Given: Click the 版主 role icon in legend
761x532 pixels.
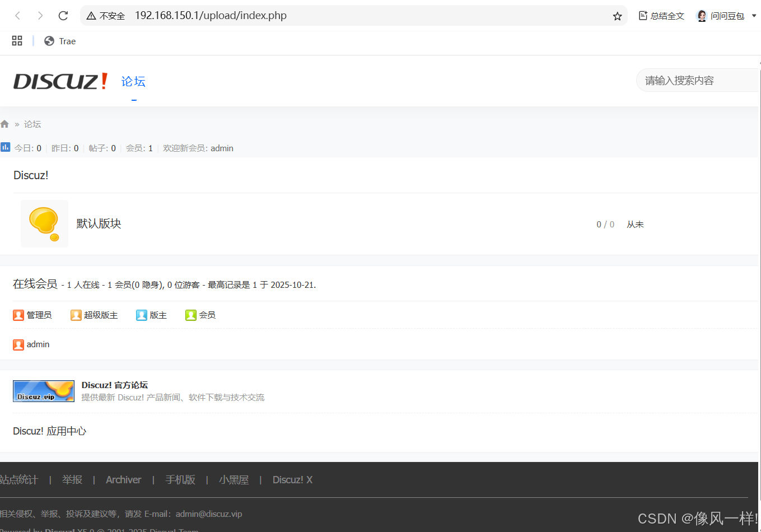Looking at the screenshot, I should click(x=142, y=315).
